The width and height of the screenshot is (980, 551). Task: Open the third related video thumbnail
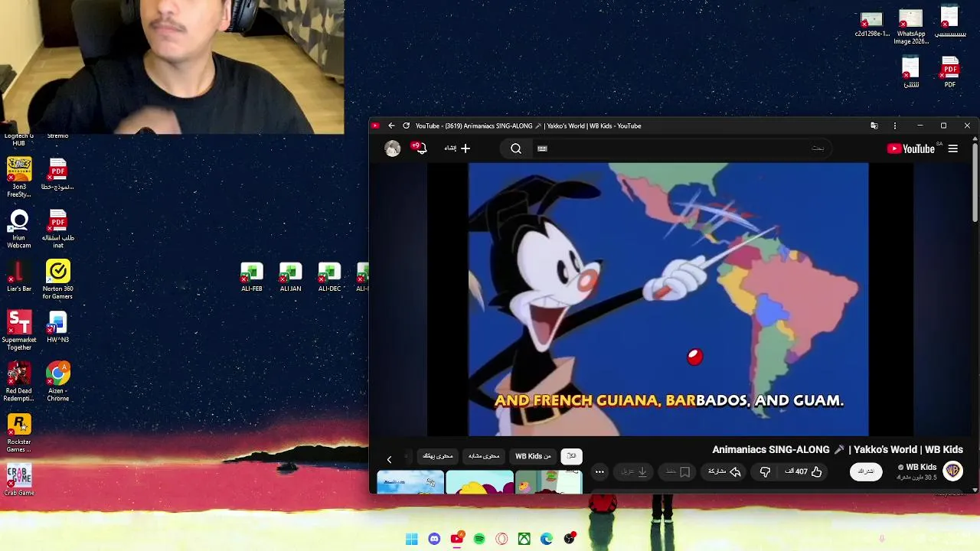coord(548,483)
